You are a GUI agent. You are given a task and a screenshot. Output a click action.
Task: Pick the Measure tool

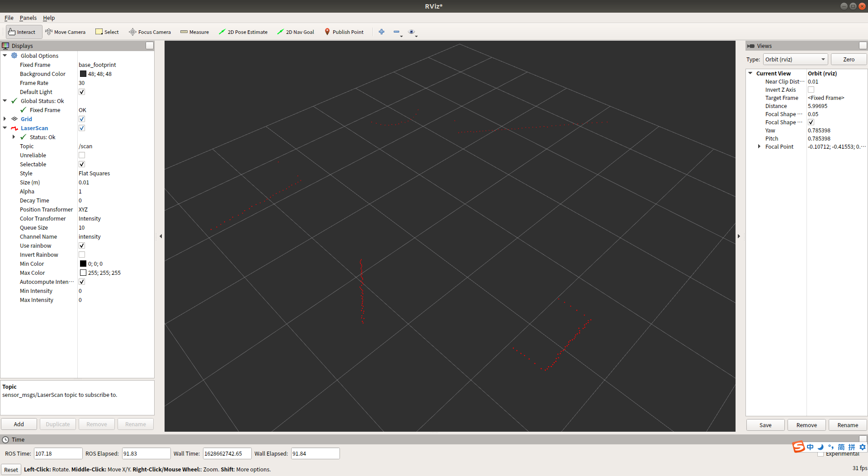coord(194,32)
